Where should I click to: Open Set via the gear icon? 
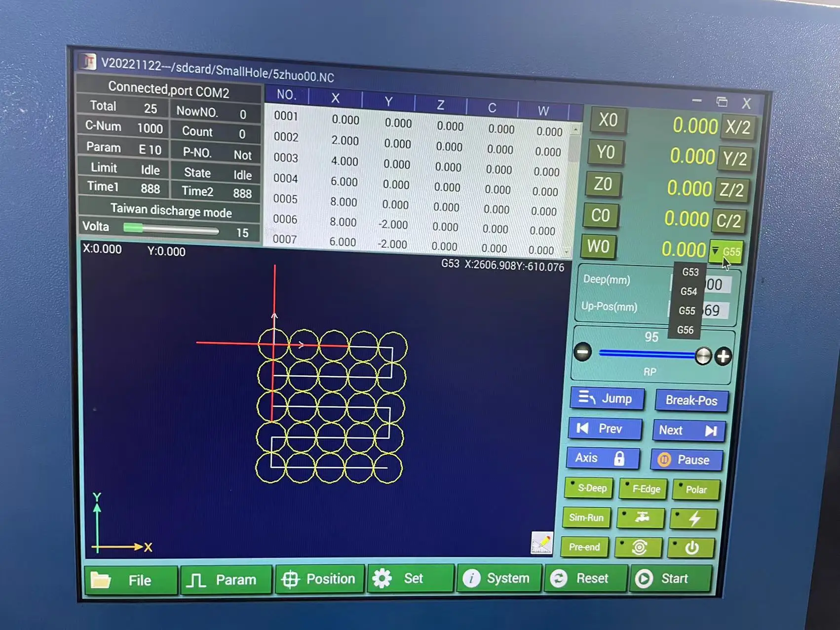point(383,578)
